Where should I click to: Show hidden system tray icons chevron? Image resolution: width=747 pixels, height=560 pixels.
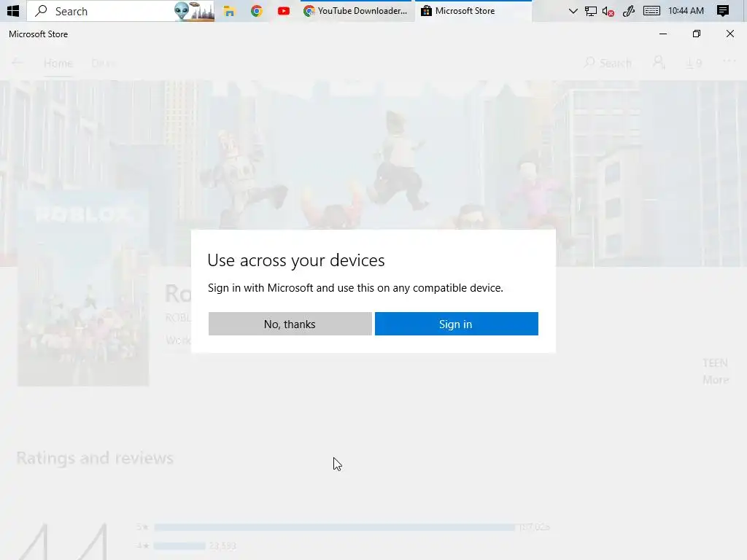573,11
